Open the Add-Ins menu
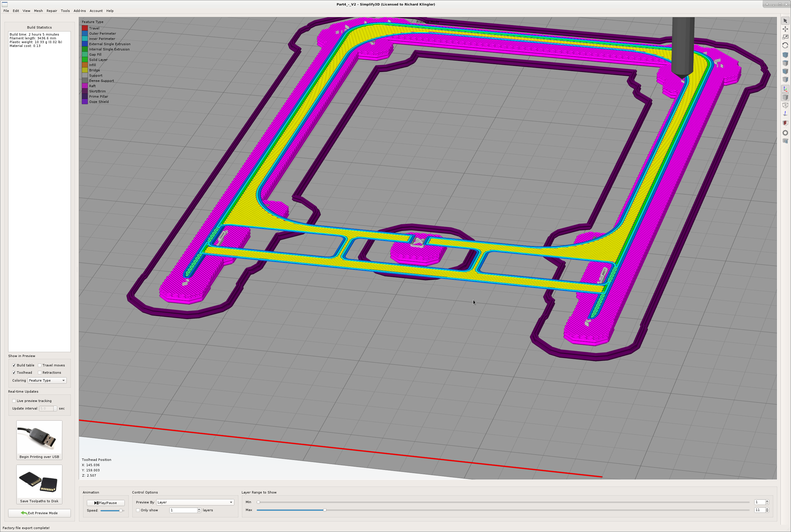The image size is (791, 532). 80,11
